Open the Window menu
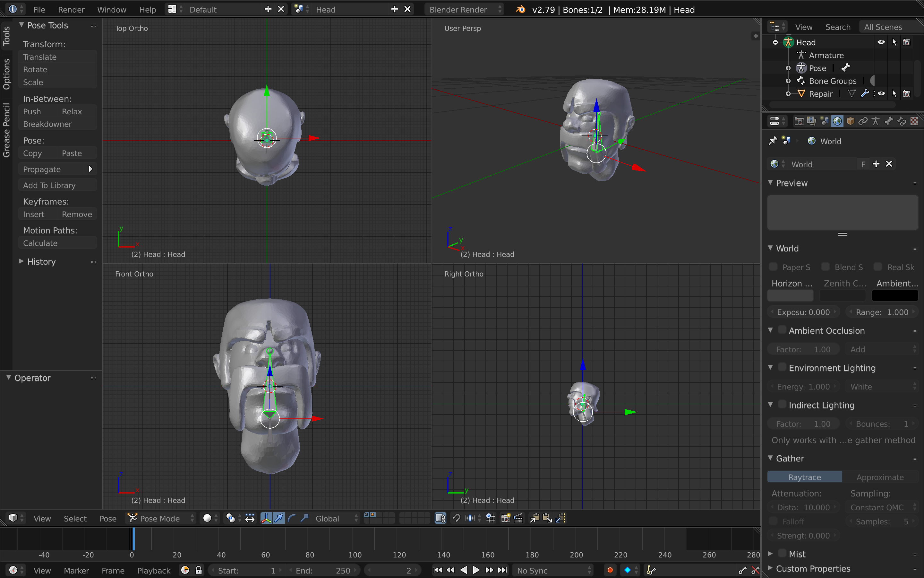Viewport: 924px width, 578px height. (112, 10)
